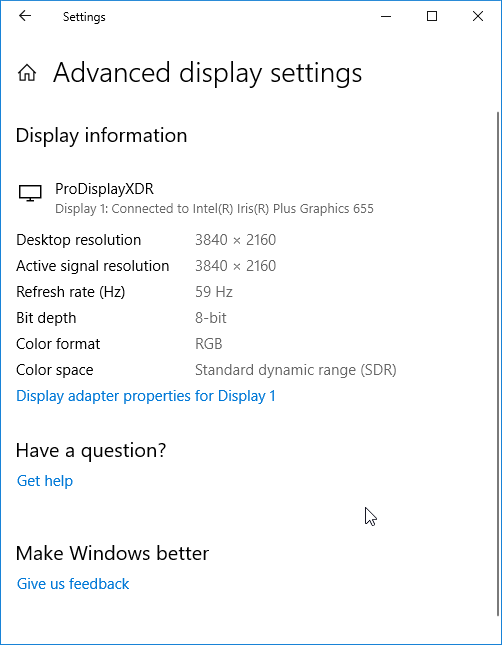
Task: Select the ProDisplayXDR display name
Action: (x=105, y=189)
